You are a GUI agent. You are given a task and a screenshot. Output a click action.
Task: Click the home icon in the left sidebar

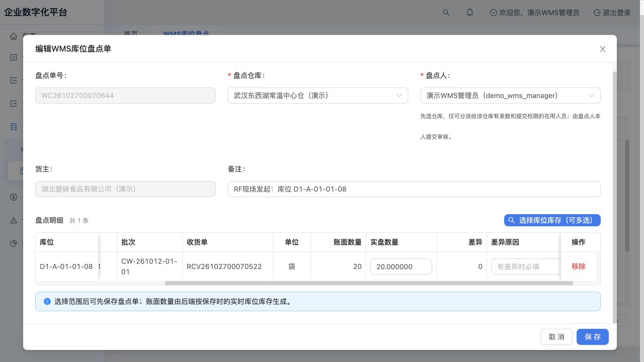[14, 36]
